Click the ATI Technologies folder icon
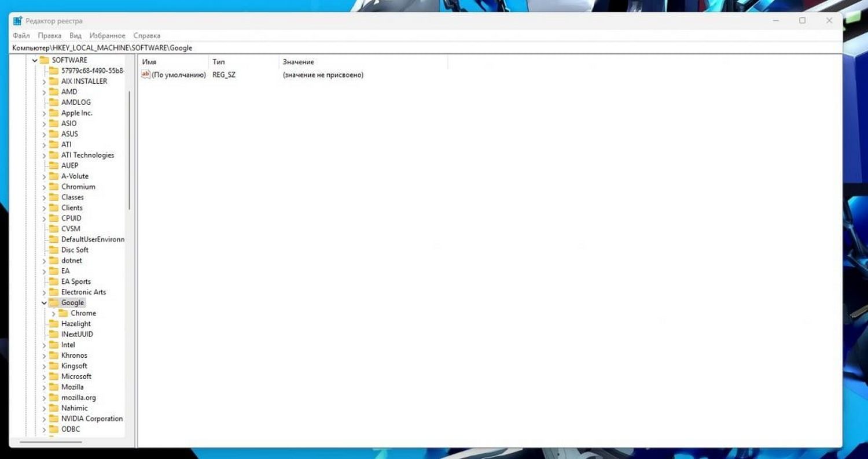The image size is (868, 459). pos(54,155)
